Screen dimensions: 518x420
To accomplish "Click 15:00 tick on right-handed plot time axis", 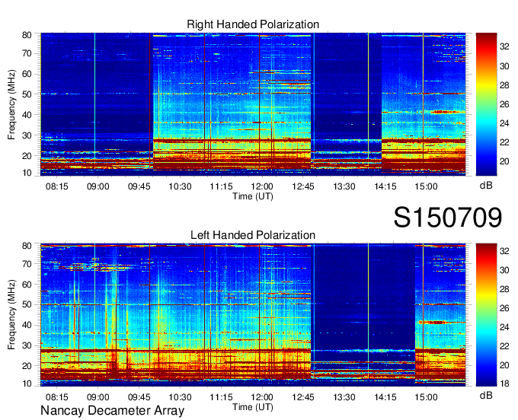I will point(426,186).
